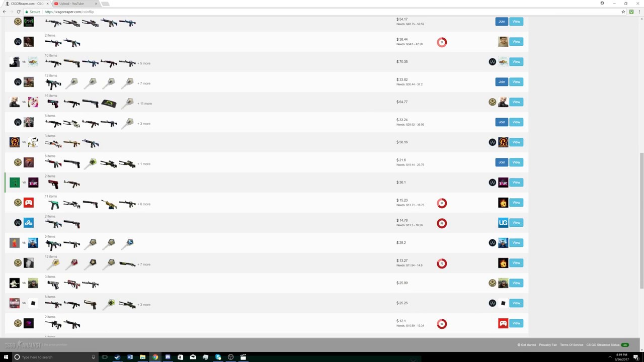Click the red pistol in $36.1 row

[53, 184]
